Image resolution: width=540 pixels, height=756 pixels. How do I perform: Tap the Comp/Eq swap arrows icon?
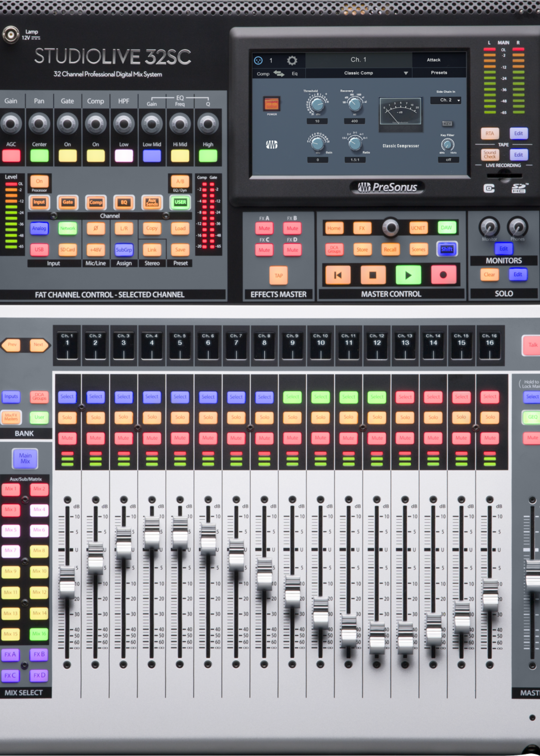278,74
